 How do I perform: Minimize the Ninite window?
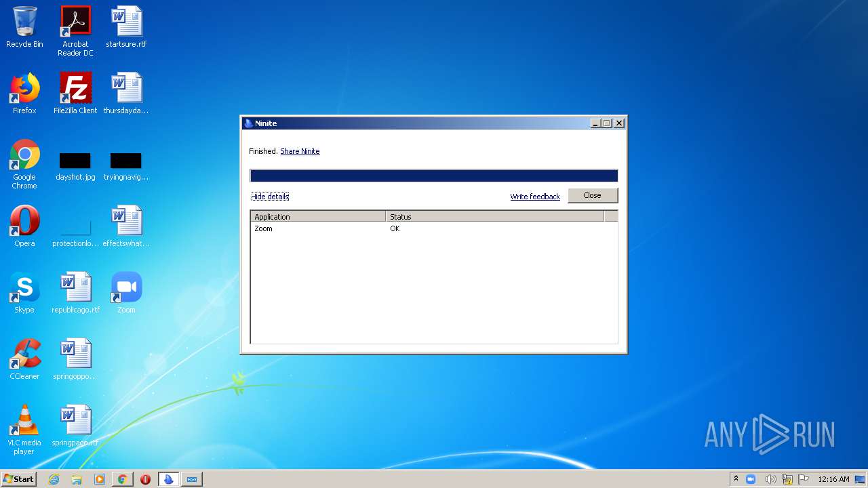point(595,123)
